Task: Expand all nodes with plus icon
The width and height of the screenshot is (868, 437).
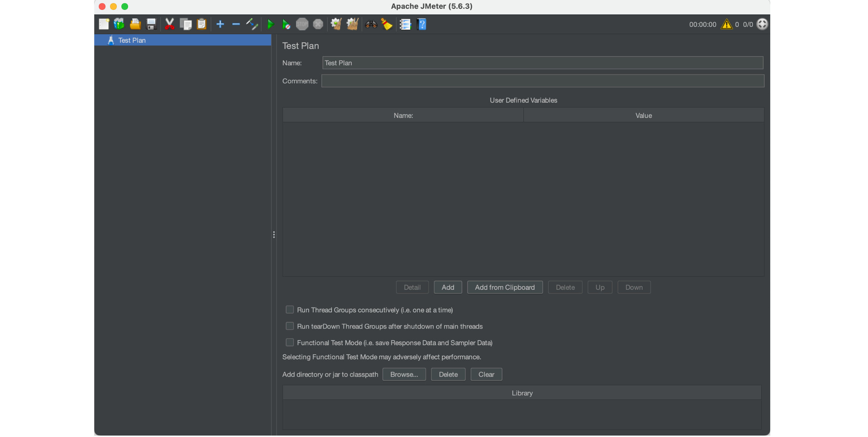Action: (x=220, y=24)
